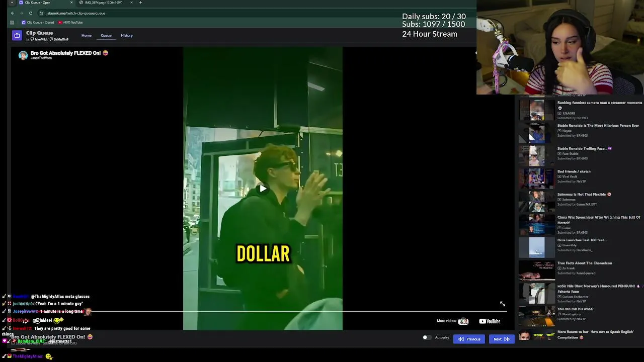
Task: Click the Faze Stable channel name
Action: click(571, 154)
